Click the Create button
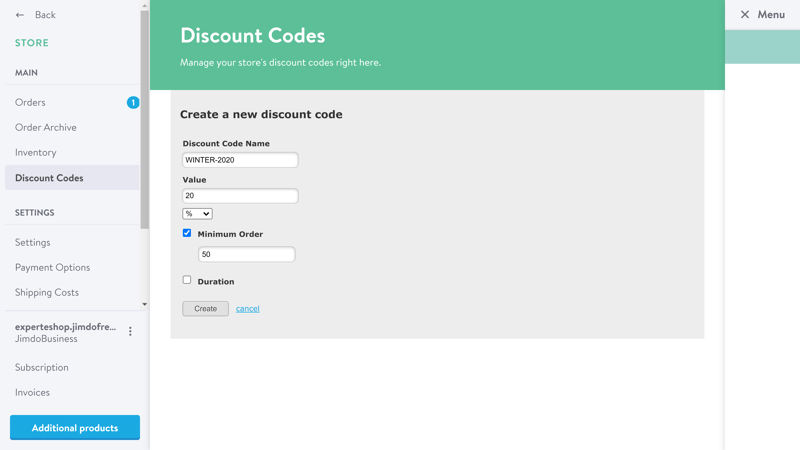This screenshot has height=450, width=800. [x=205, y=309]
